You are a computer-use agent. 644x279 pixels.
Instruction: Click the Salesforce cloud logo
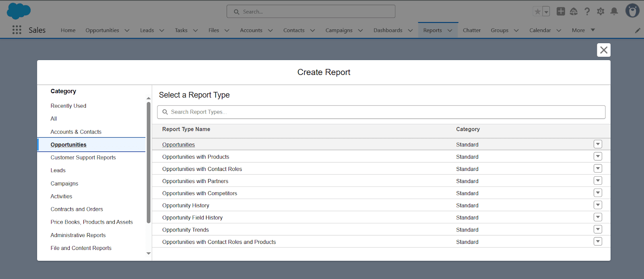point(19,11)
